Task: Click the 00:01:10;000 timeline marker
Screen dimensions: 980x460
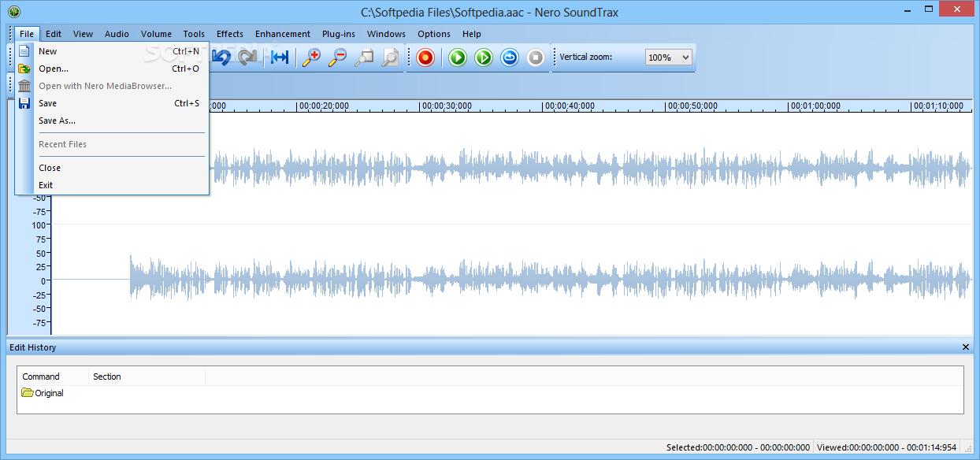Action: coord(939,106)
